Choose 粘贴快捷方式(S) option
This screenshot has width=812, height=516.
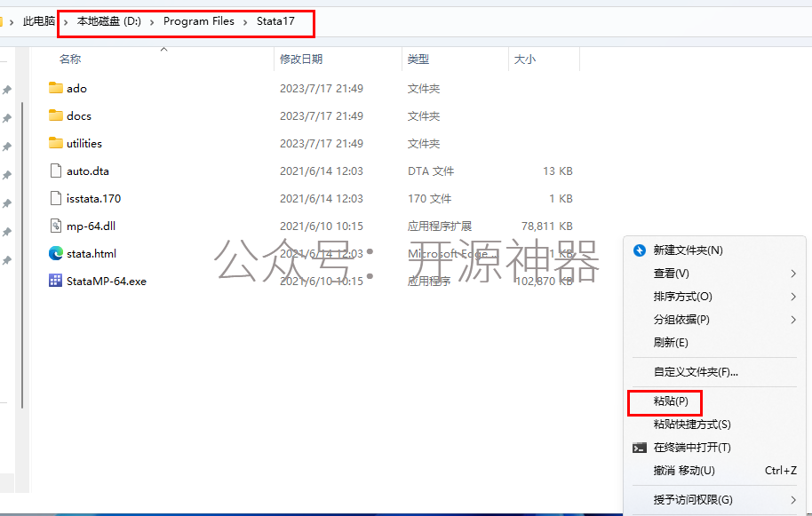[x=692, y=425]
